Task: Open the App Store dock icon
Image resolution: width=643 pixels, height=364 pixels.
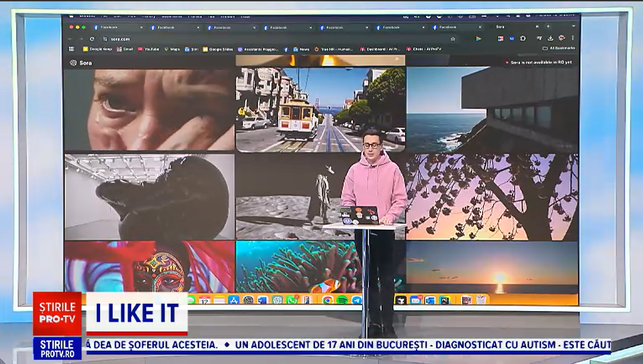Action: coord(234,300)
